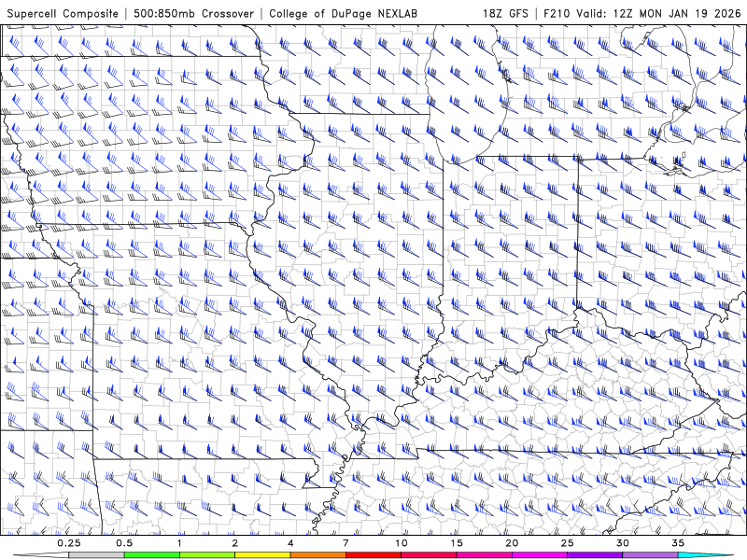
Task: Select the light purple 30–35 color bar segment
Action: click(650, 555)
